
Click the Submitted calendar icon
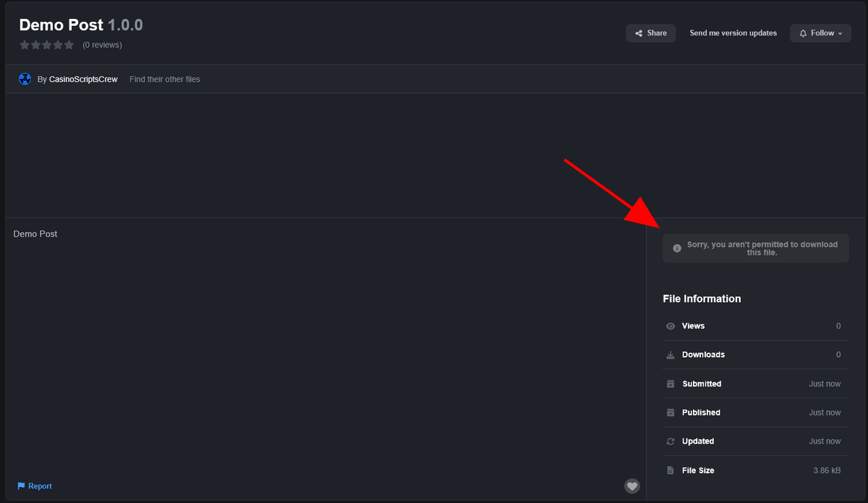[671, 384]
